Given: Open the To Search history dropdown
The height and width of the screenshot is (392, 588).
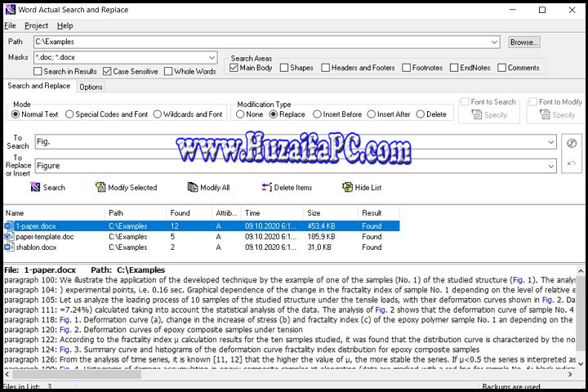Looking at the screenshot, I should point(551,142).
